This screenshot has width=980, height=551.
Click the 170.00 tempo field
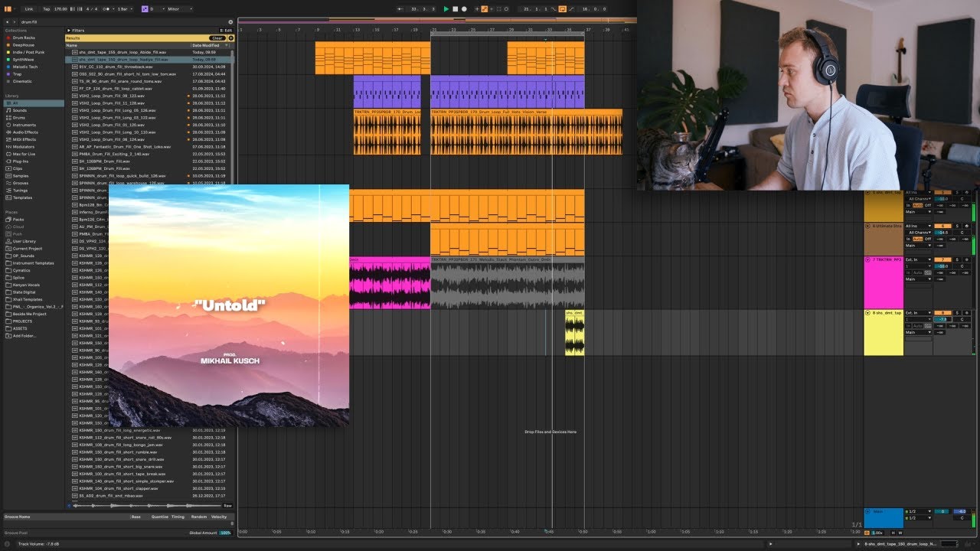tap(60, 9)
